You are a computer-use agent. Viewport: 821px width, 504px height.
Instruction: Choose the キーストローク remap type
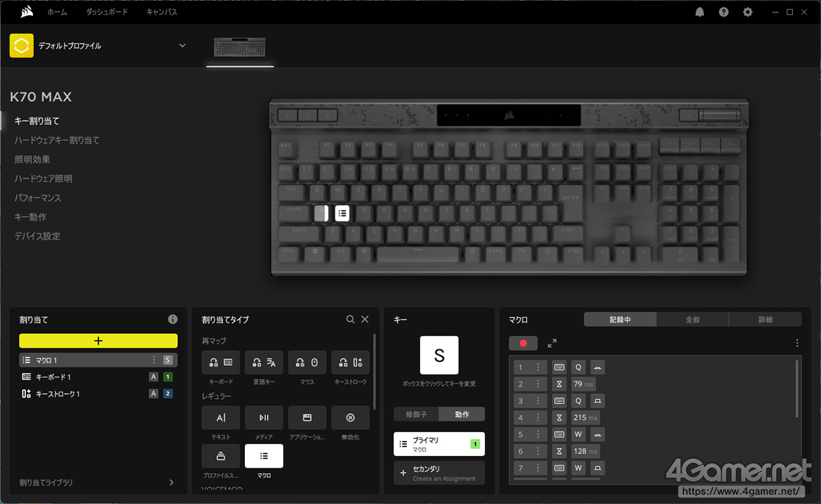click(x=350, y=362)
